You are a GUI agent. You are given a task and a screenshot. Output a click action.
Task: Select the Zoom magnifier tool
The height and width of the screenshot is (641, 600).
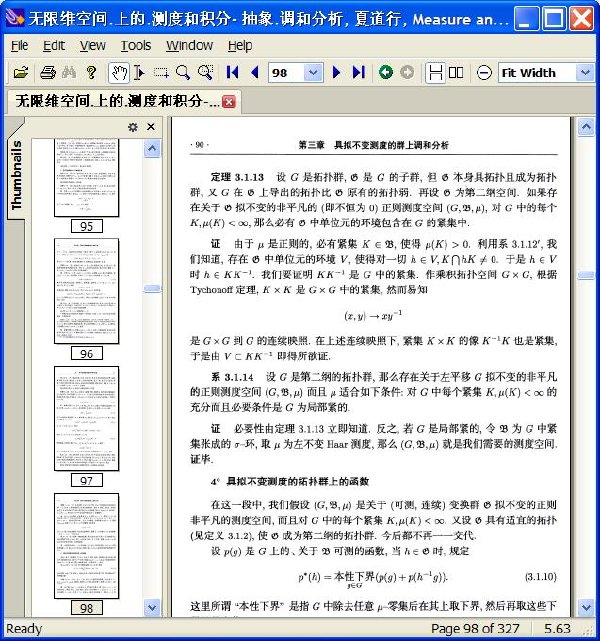[x=183, y=73]
